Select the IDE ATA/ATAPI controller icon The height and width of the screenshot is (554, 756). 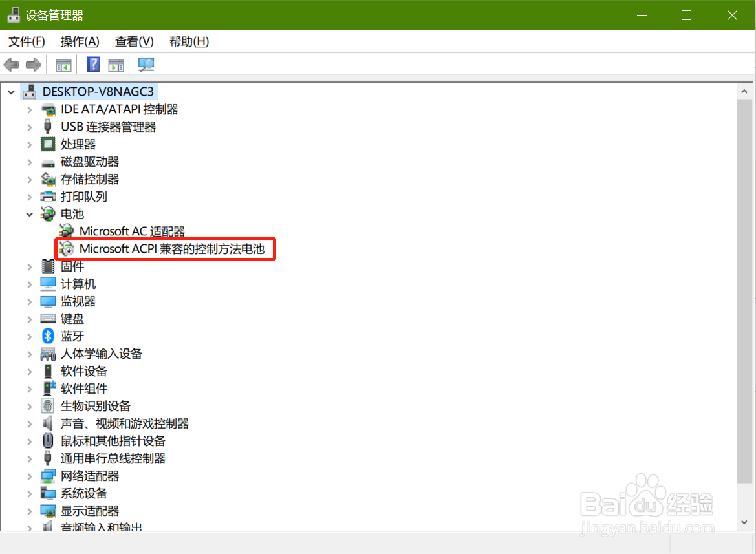point(49,110)
